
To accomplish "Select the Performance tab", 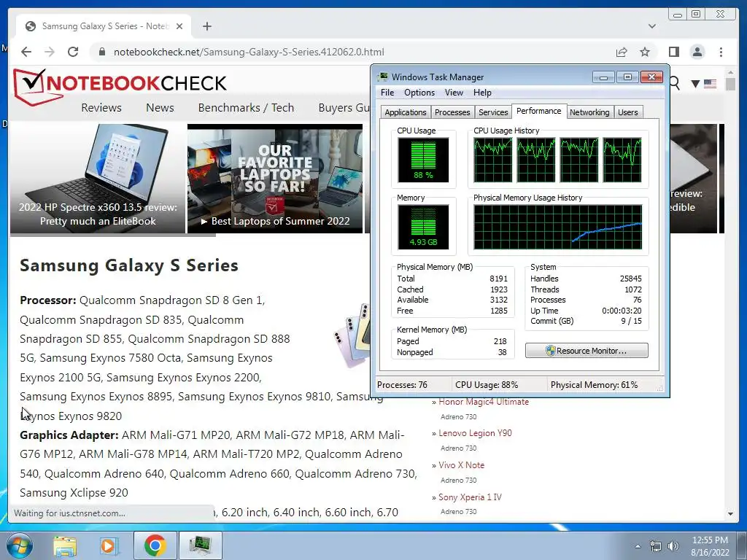I will click(539, 111).
